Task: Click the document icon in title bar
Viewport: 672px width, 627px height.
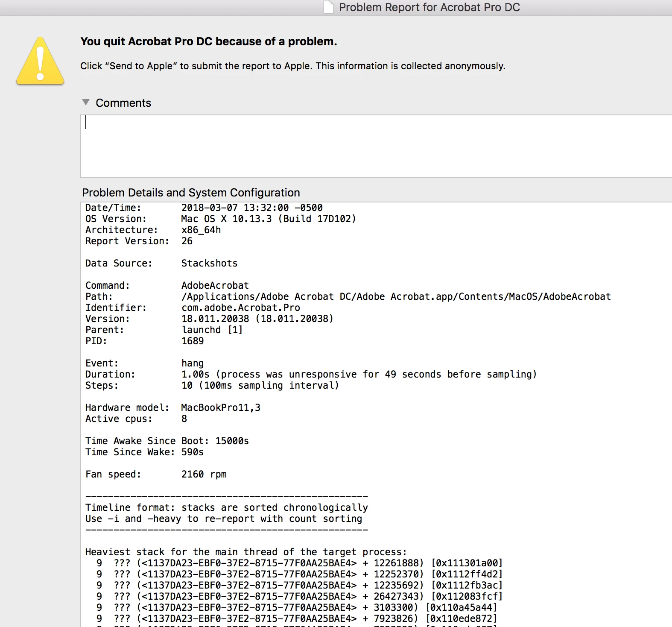Action: [x=329, y=7]
